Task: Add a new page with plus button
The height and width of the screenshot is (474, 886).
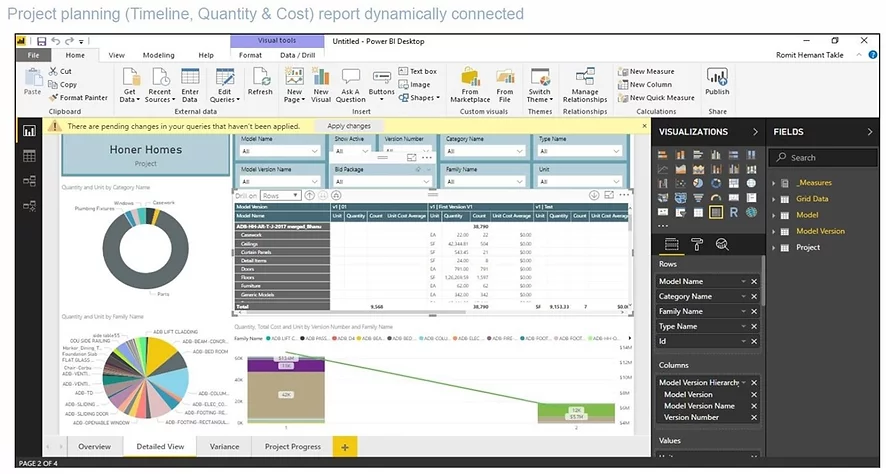Action: point(345,447)
